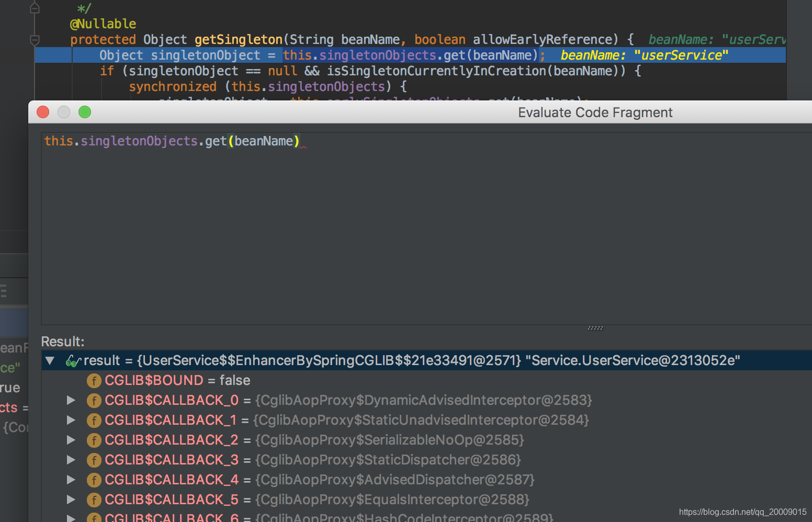Click the field icon of CGLIB$CALLBACK_3
The height and width of the screenshot is (522, 812).
[x=94, y=460]
